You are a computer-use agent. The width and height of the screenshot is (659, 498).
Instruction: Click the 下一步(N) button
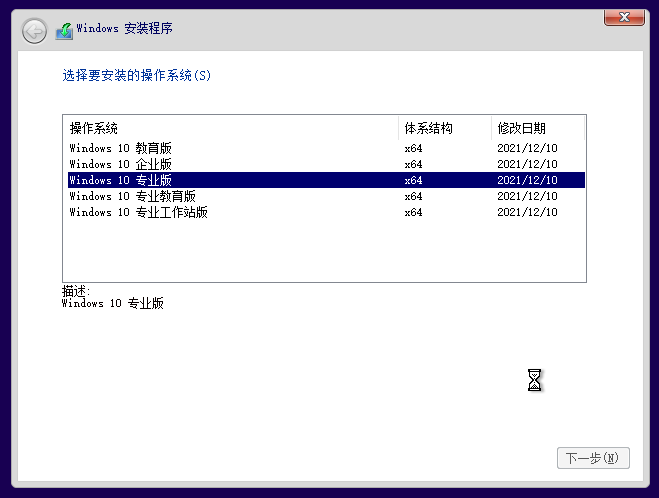593,458
